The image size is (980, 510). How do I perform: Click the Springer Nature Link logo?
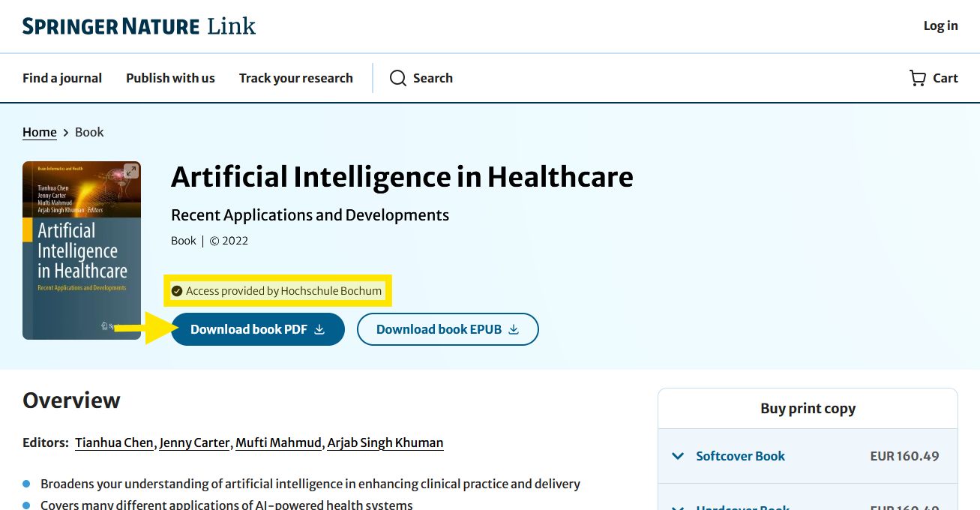(139, 26)
